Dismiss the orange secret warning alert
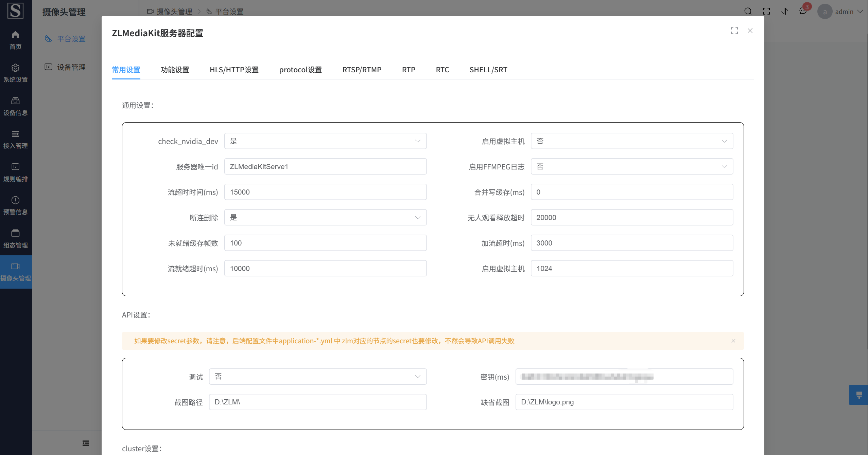Viewport: 868px width, 455px height. click(x=733, y=341)
